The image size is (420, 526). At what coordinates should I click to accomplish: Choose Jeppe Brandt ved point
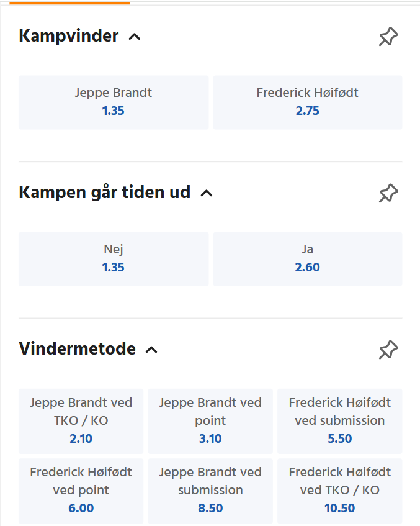click(210, 421)
